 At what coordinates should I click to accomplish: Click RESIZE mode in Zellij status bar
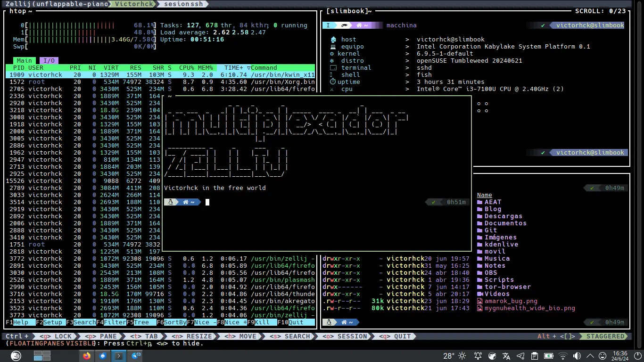[x=192, y=336]
